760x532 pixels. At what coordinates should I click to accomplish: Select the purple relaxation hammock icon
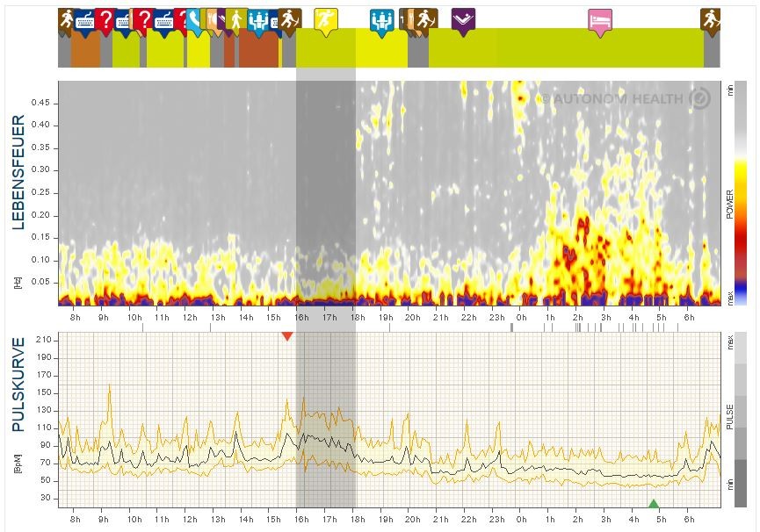click(463, 19)
